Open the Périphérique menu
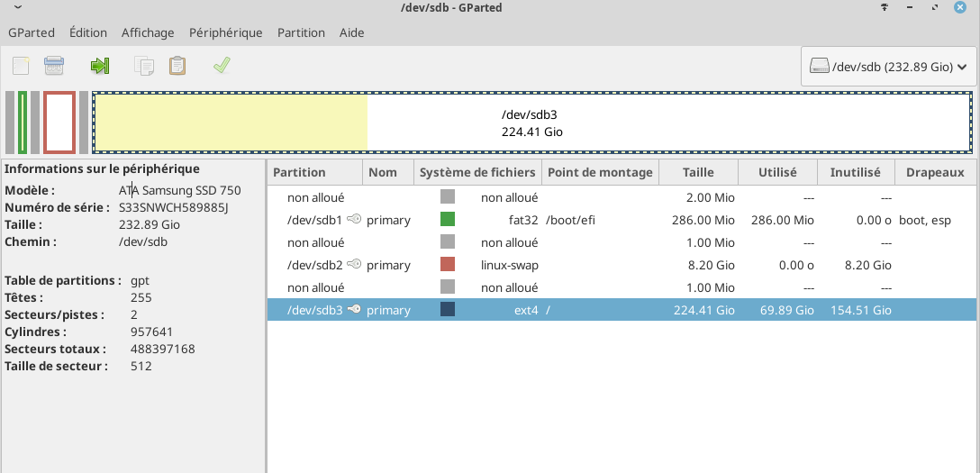Screen dimensions: 980x473 pos(225,32)
